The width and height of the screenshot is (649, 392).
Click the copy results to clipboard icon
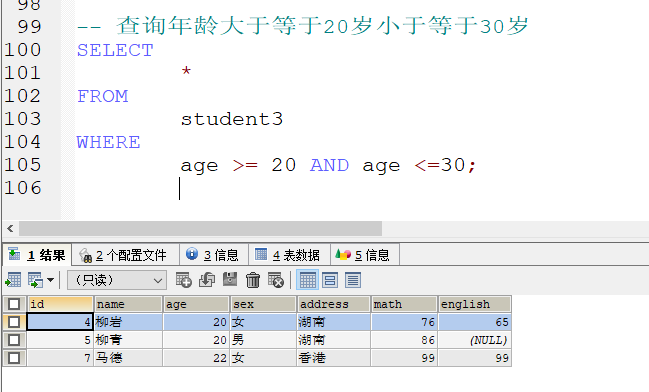(36, 280)
